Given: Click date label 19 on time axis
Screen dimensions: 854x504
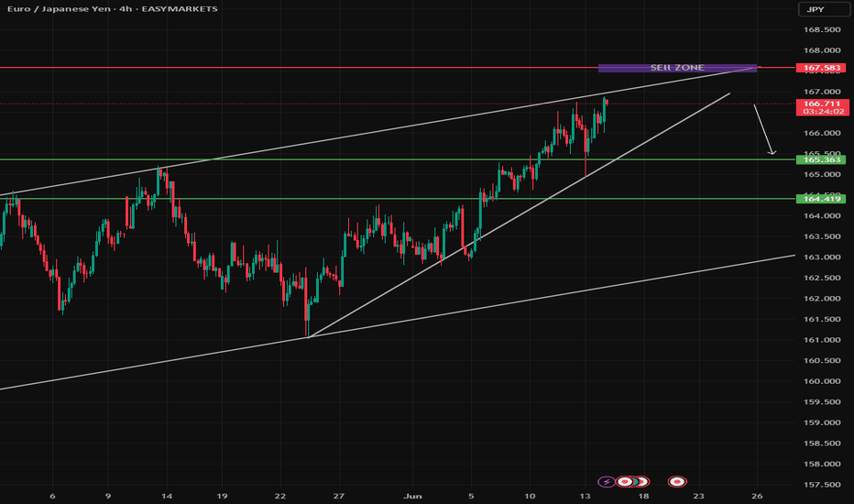Looking at the screenshot, I should pos(222,497).
